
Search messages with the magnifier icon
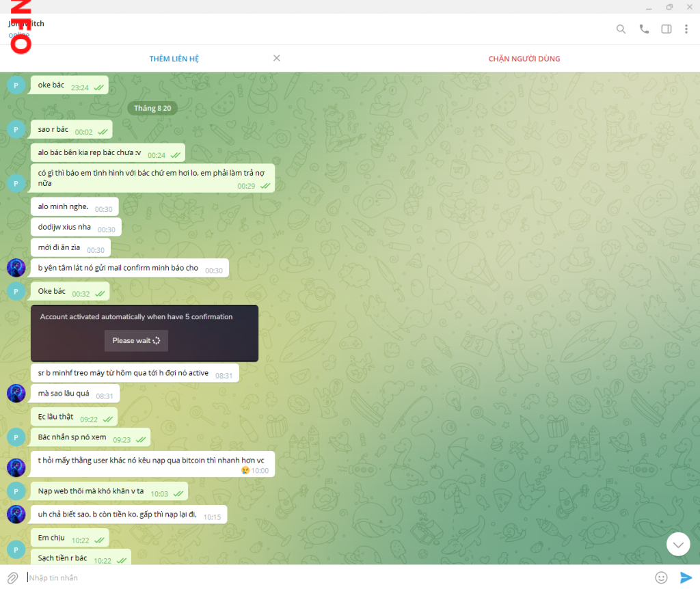621,29
